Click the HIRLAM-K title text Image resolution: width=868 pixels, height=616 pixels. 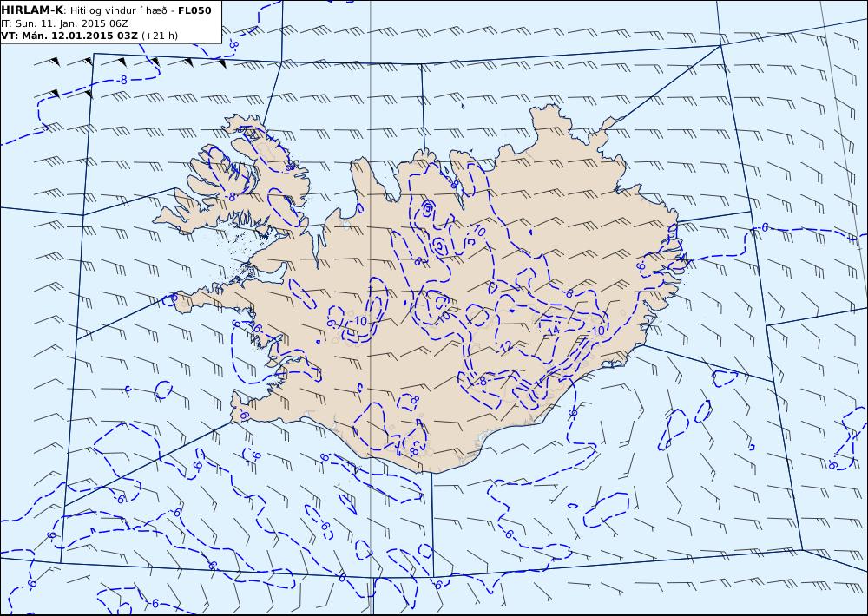click(33, 10)
